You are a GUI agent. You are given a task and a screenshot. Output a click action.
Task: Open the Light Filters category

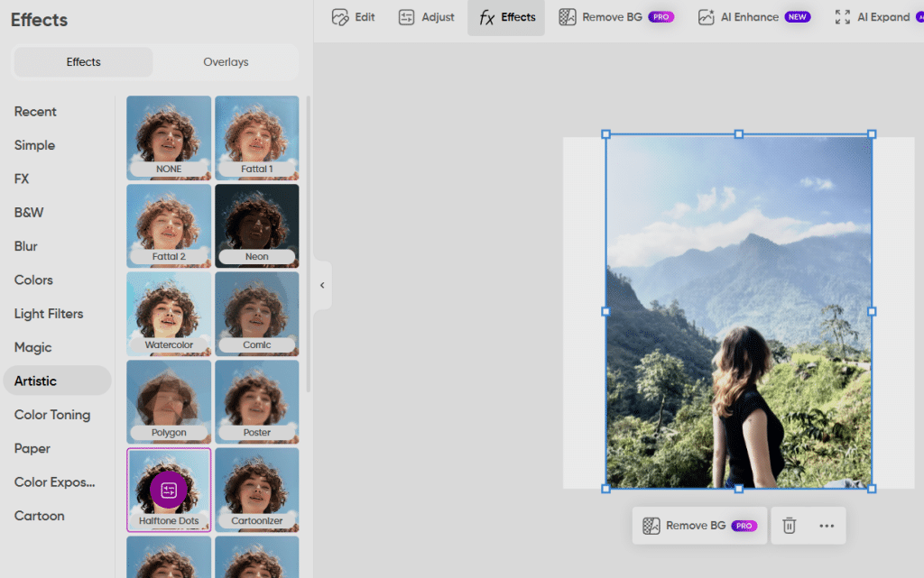click(49, 314)
